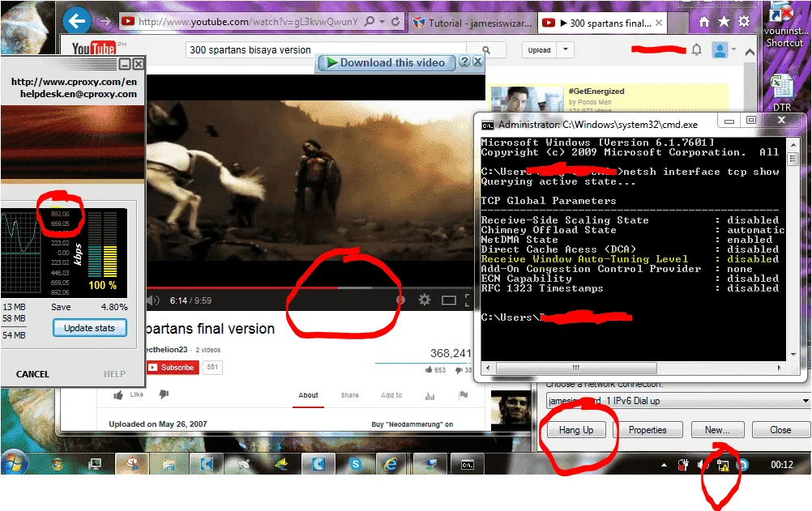The width and height of the screenshot is (812, 511).
Task: Click the thumbs-up Like icon
Action: tap(118, 395)
